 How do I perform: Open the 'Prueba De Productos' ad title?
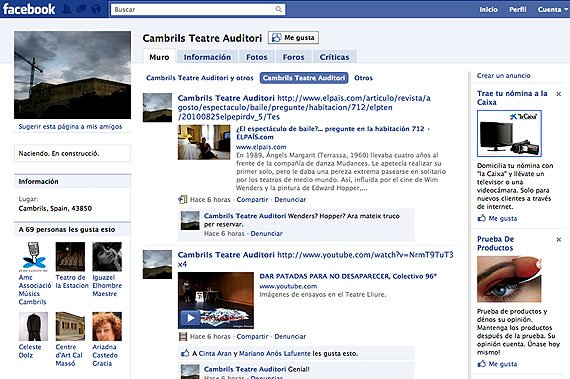point(495,243)
